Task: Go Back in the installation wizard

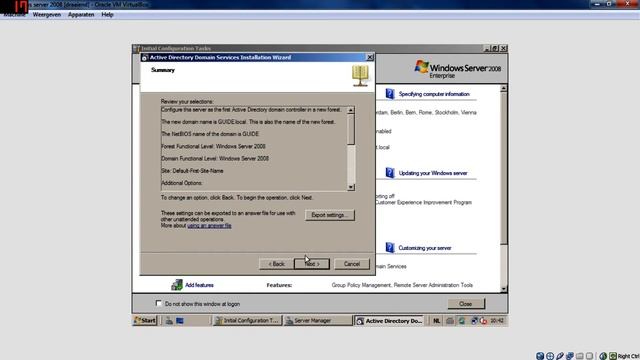Action: point(276,264)
